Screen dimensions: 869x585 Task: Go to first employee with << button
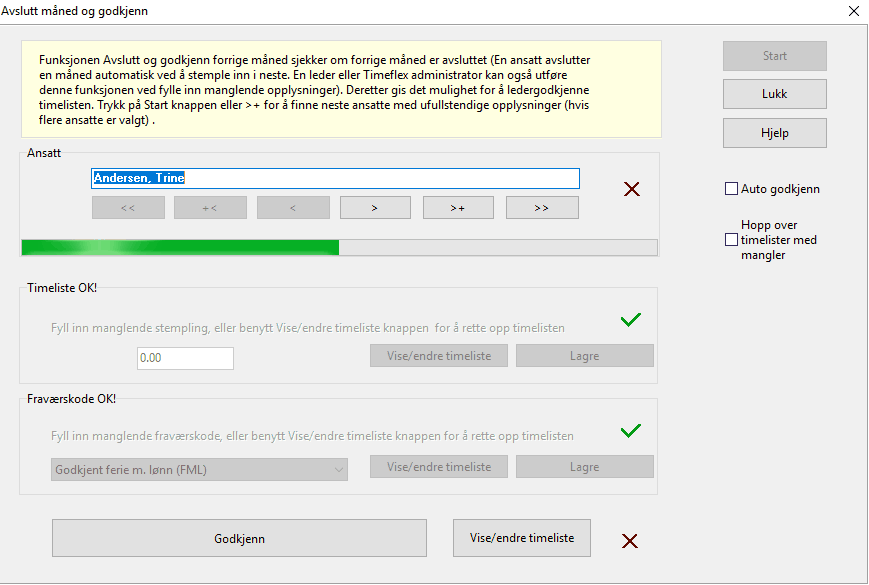click(128, 208)
